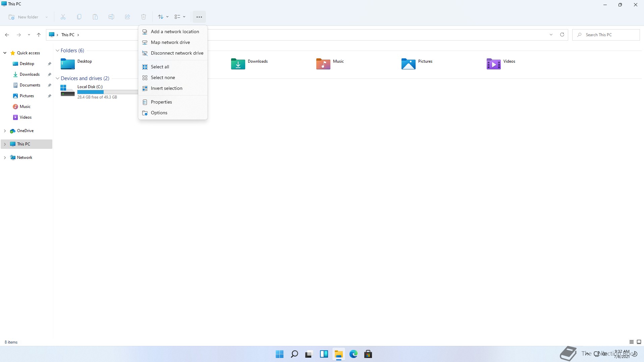Choose Invert selection from the menu

(173, 88)
